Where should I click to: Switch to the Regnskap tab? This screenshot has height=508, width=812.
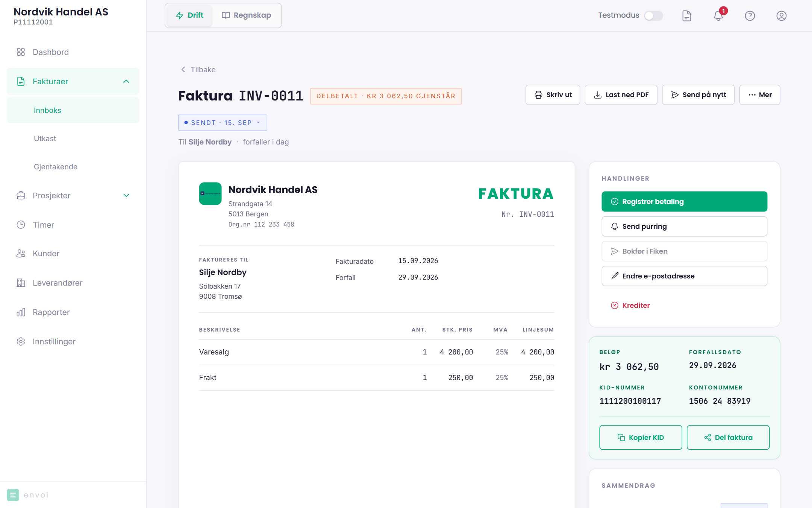point(247,15)
